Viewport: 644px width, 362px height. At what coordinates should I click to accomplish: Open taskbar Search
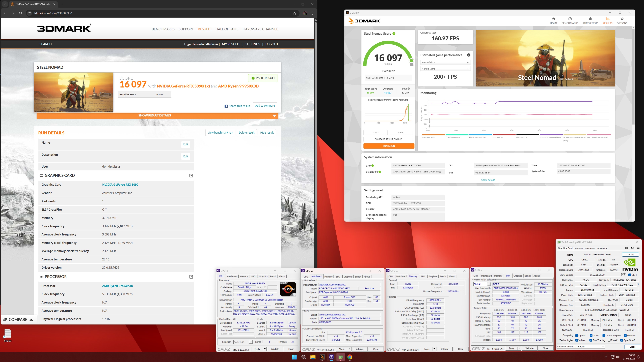[304, 357]
